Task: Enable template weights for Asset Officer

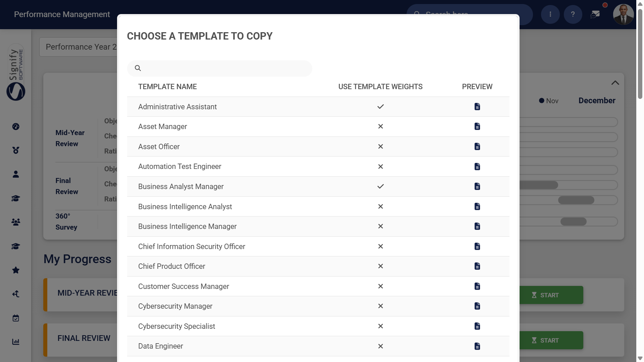Action: point(380,146)
